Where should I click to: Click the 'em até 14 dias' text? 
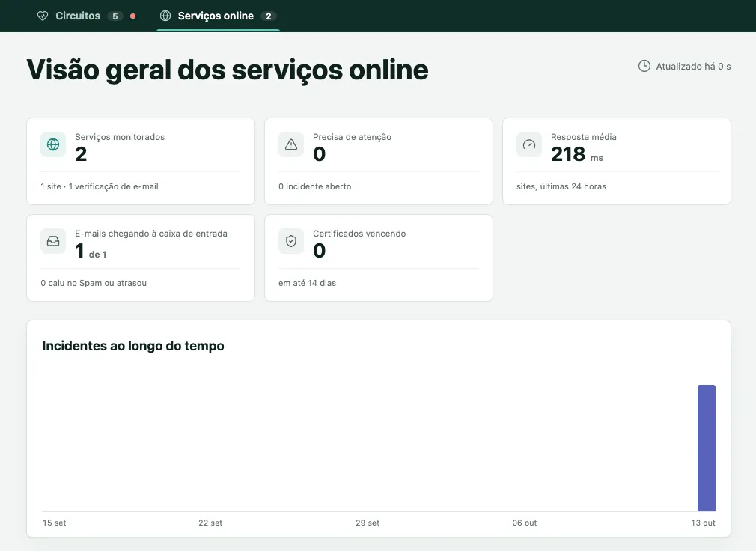click(307, 283)
